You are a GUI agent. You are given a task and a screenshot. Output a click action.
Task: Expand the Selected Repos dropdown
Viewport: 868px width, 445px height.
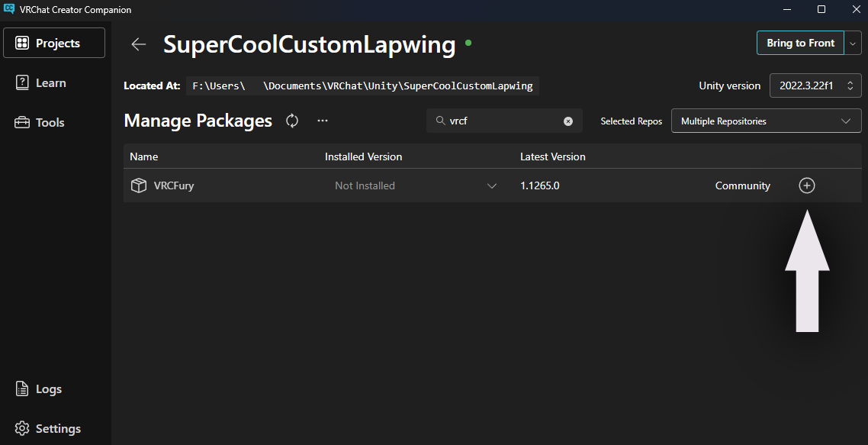766,121
